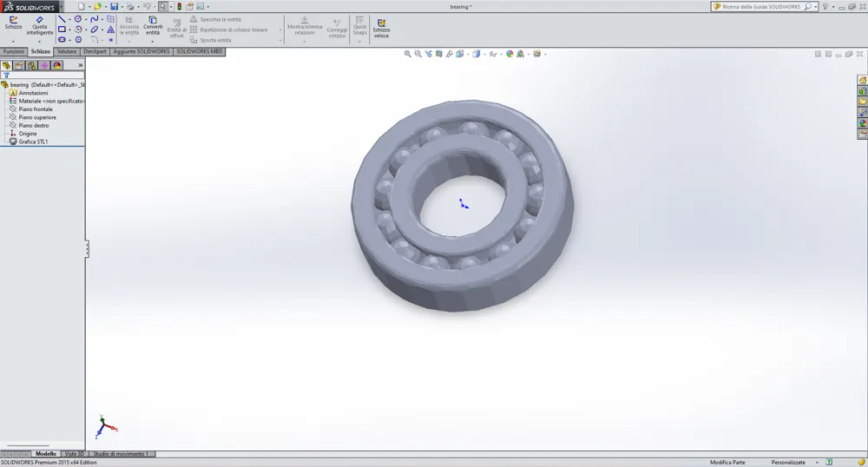Toggle hide/show items glasses icon
Screen dimensions: 868x467
(493, 54)
